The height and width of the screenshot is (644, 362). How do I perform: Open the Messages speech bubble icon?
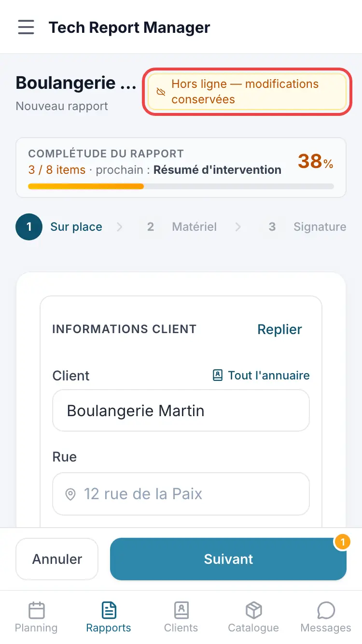[x=326, y=610]
